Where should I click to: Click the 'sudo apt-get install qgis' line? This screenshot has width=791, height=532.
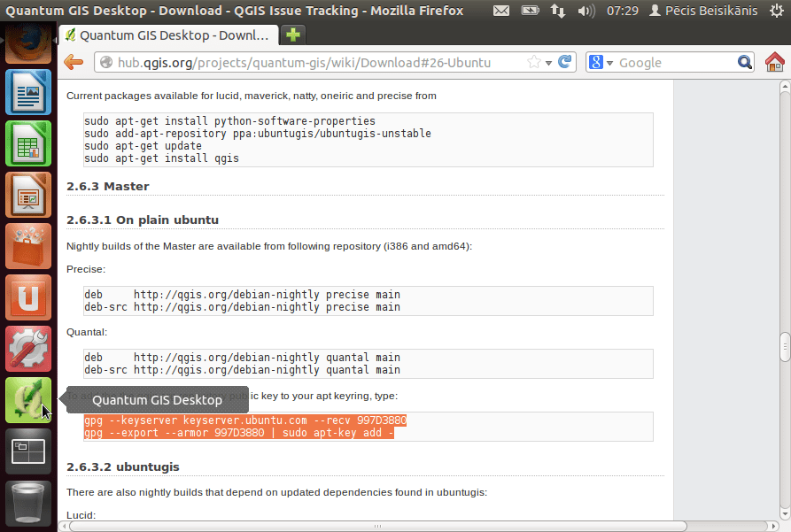[161, 158]
